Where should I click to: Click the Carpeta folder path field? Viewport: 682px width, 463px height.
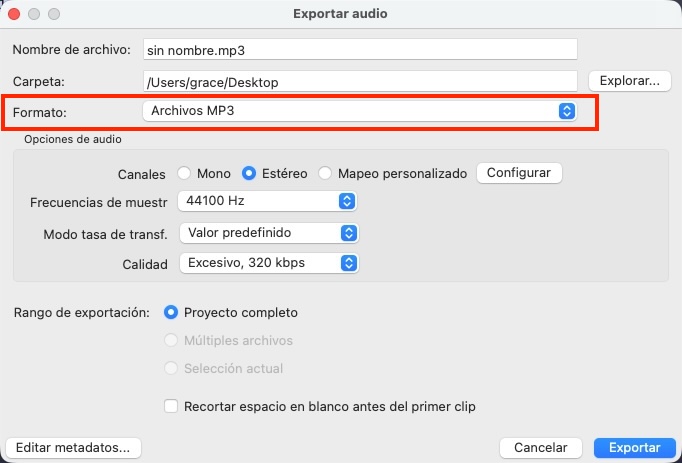pyautogui.click(x=360, y=82)
